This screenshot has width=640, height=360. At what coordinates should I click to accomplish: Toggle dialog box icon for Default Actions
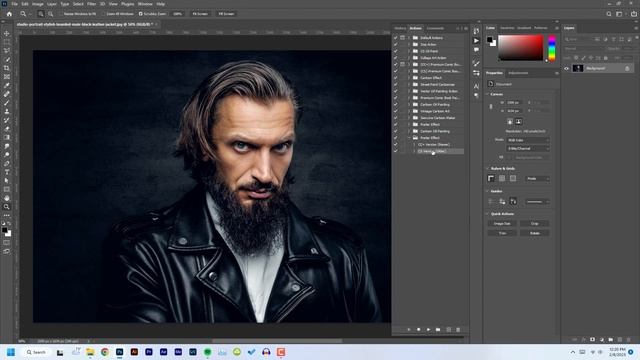coord(402,38)
